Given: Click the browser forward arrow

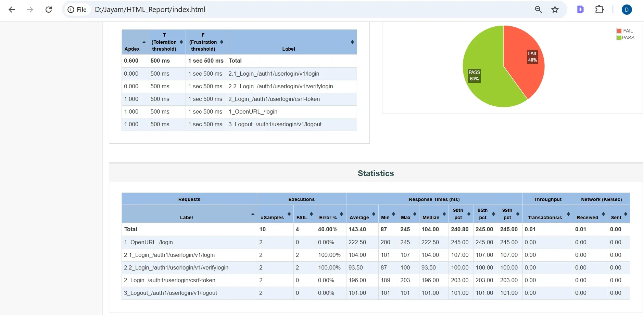Looking at the screenshot, I should pyautogui.click(x=30, y=10).
